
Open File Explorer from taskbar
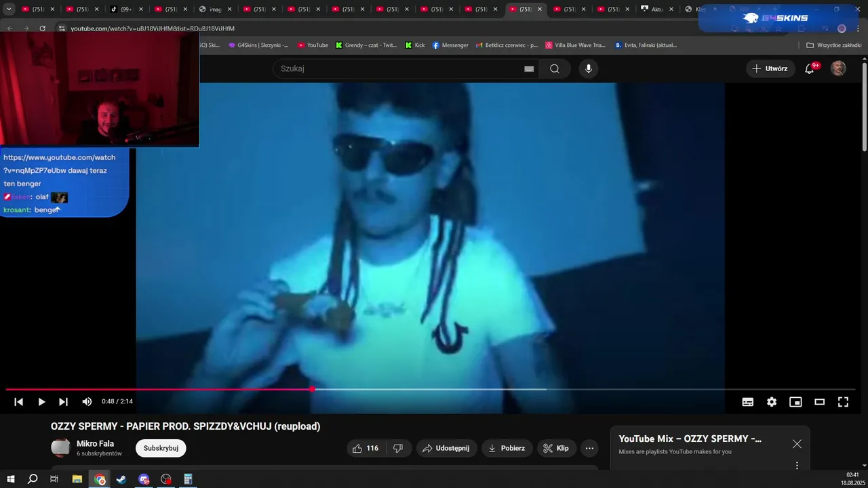pos(77,479)
